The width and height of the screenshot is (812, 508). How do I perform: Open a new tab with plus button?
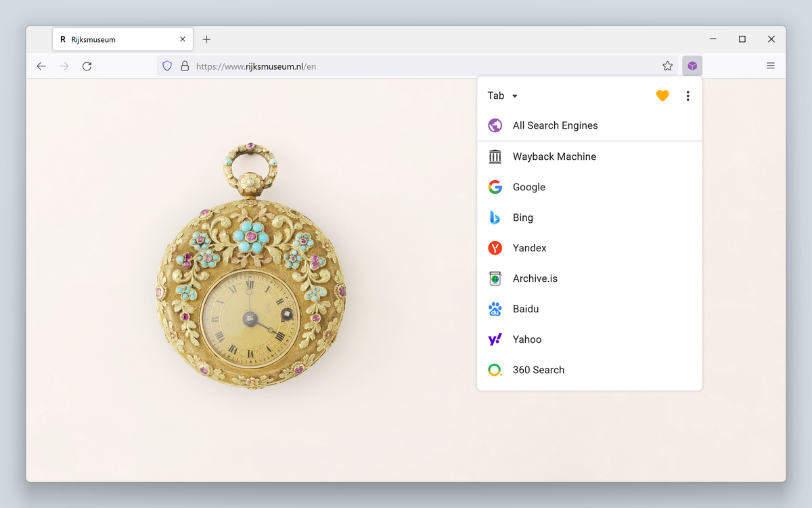tap(206, 39)
